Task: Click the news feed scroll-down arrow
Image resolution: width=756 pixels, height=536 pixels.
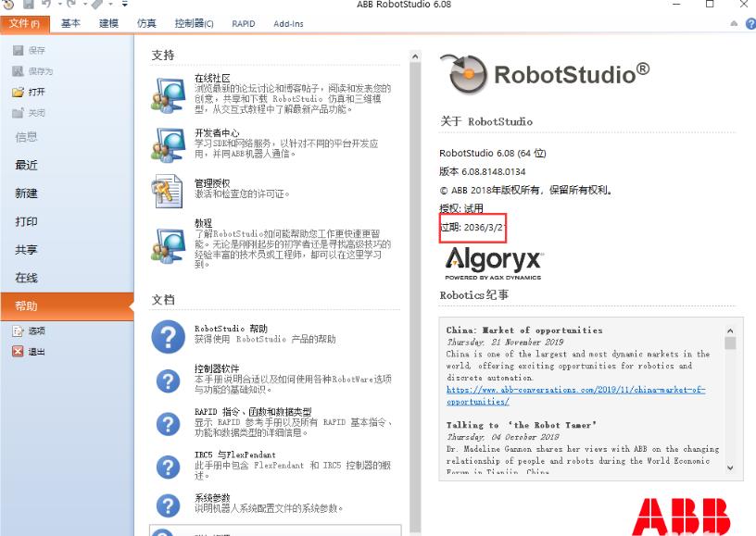Action: point(730,467)
